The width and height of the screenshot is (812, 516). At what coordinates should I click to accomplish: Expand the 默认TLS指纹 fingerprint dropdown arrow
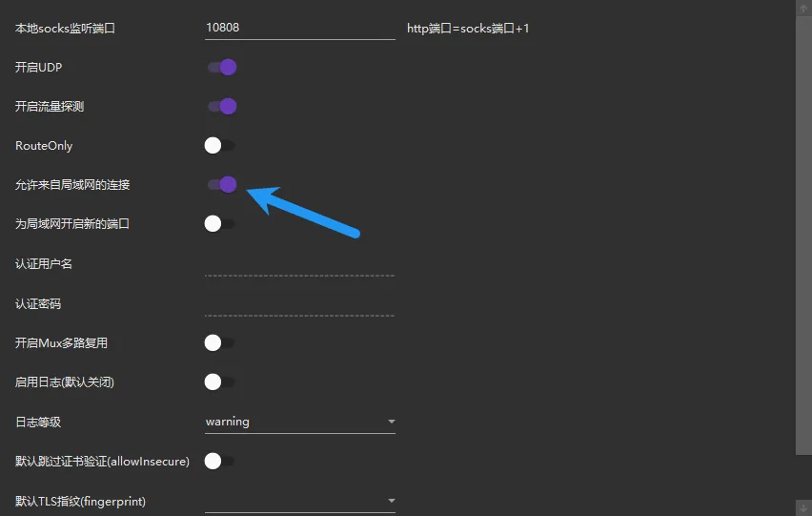tap(392, 501)
